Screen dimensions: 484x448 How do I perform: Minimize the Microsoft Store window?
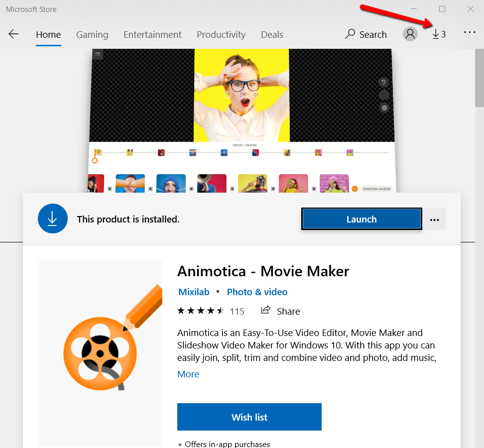(x=414, y=9)
